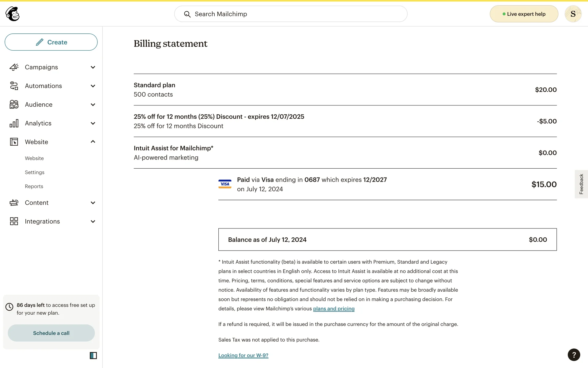
Task: Click the Analytics bar chart icon
Action: (x=14, y=123)
